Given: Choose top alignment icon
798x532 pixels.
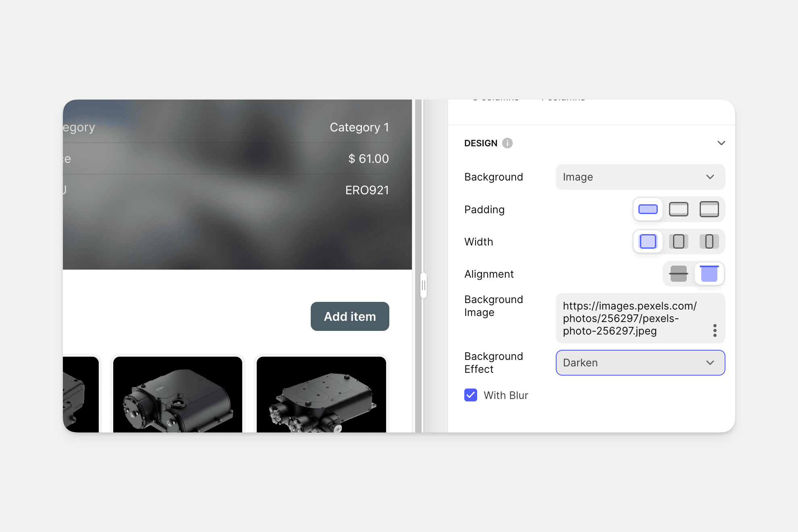Looking at the screenshot, I should click(x=709, y=274).
